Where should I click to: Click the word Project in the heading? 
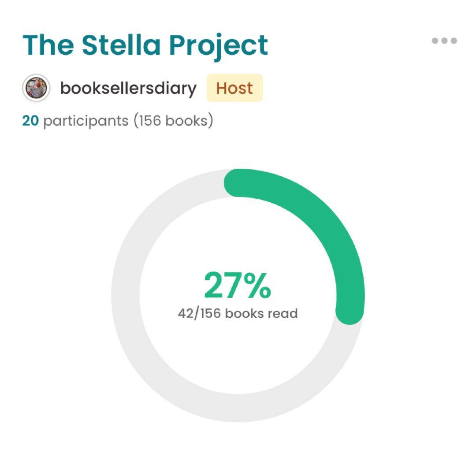(218, 45)
